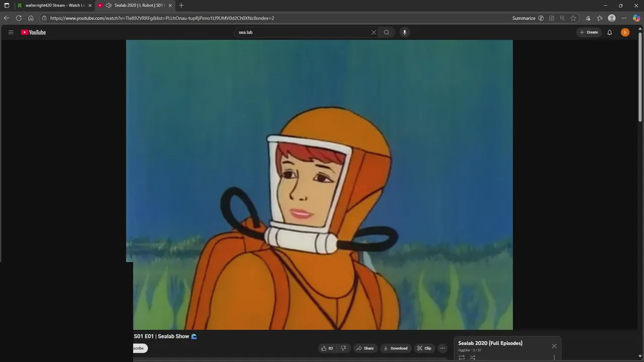Open the Copilot summarize icon in address bar
This screenshot has width=644, height=362.
click(x=541, y=18)
